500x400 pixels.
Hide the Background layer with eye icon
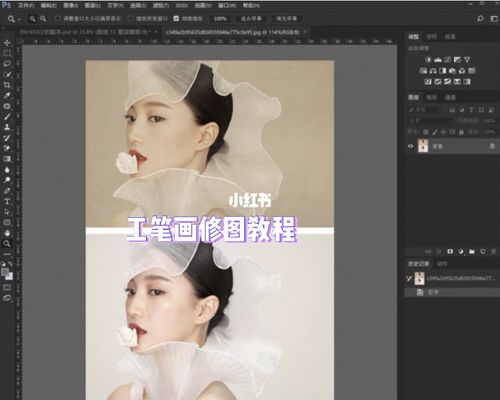(x=411, y=146)
